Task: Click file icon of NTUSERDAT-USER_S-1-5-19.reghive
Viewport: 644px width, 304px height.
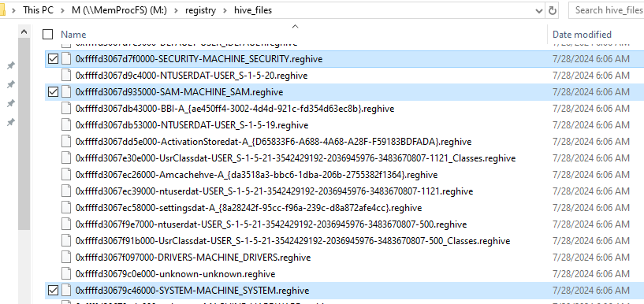Action: point(66,125)
